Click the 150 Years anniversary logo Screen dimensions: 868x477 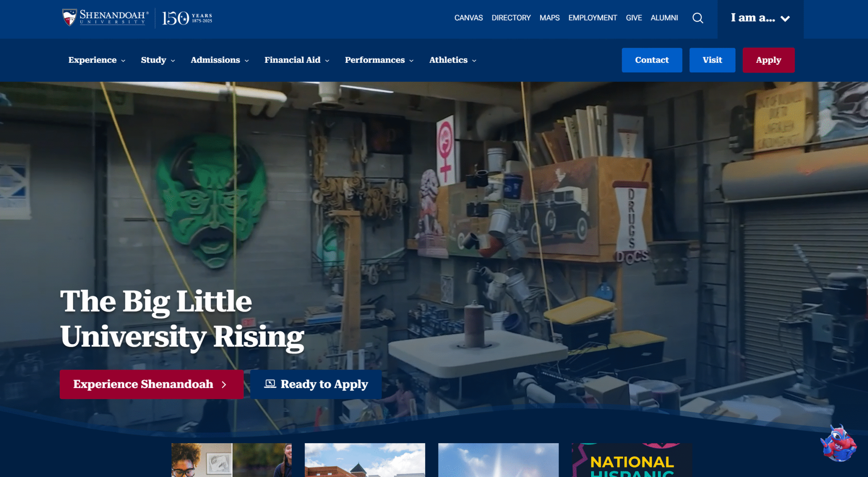[187, 18]
